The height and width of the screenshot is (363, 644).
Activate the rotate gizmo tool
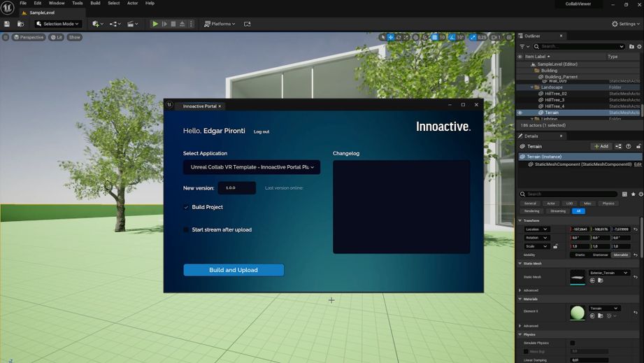399,37
